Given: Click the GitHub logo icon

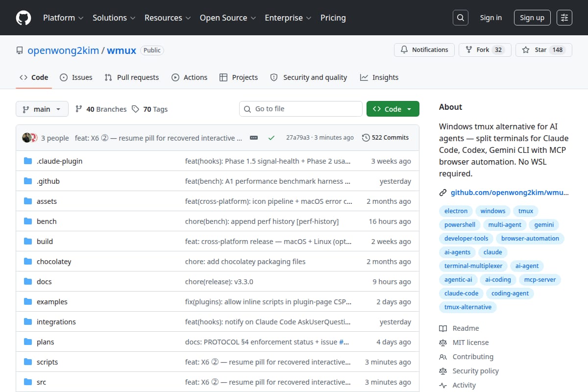Looking at the screenshot, I should click(x=24, y=18).
